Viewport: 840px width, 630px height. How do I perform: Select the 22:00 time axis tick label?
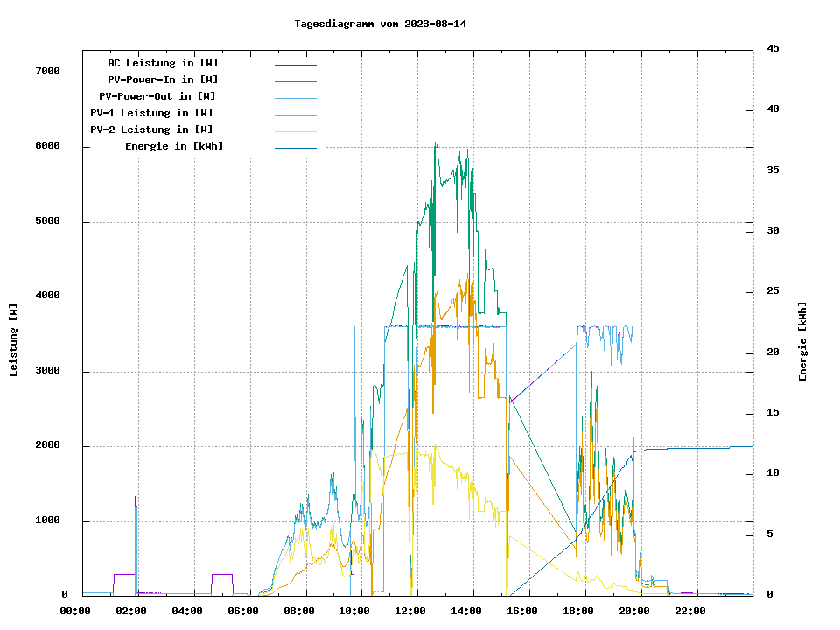pyautogui.click(x=690, y=611)
